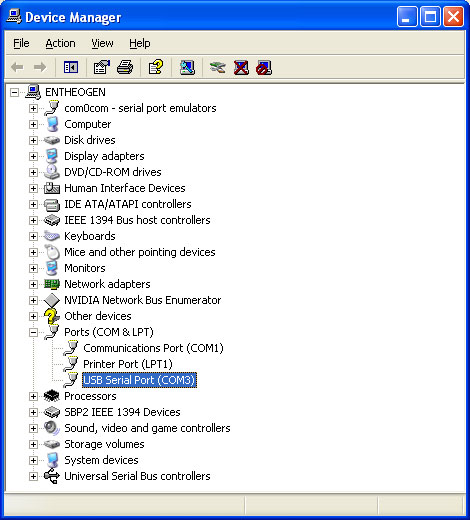Viewport: 470px width, 520px height.
Task: Click the Disable device toolbar icon
Action: pos(264,68)
